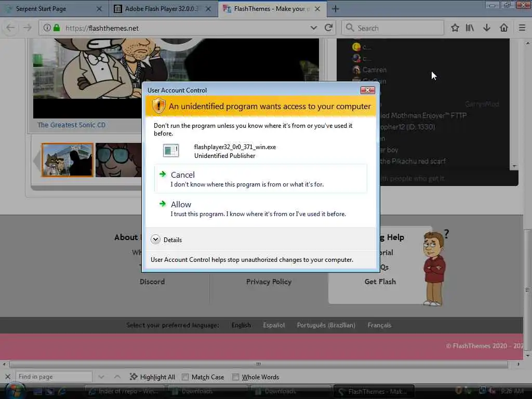Open the Privacy Policy footer link
Image resolution: width=532 pixels, height=399 pixels.
pyautogui.click(x=269, y=282)
